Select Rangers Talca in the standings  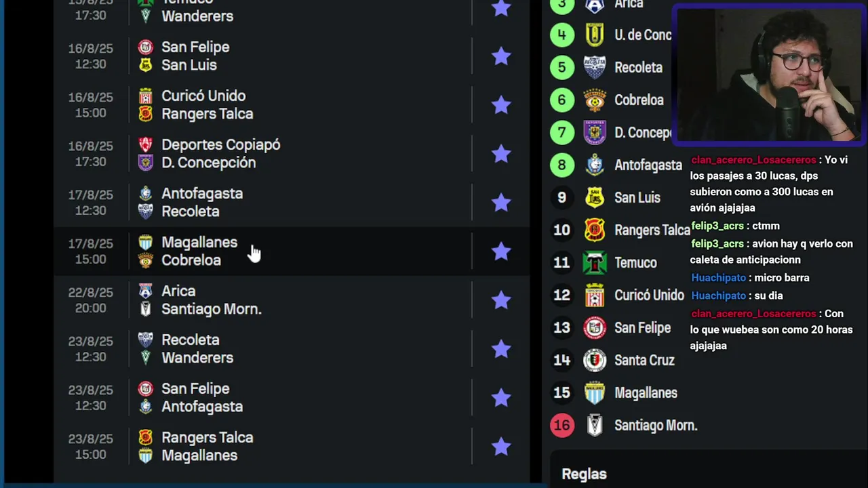pyautogui.click(x=652, y=230)
